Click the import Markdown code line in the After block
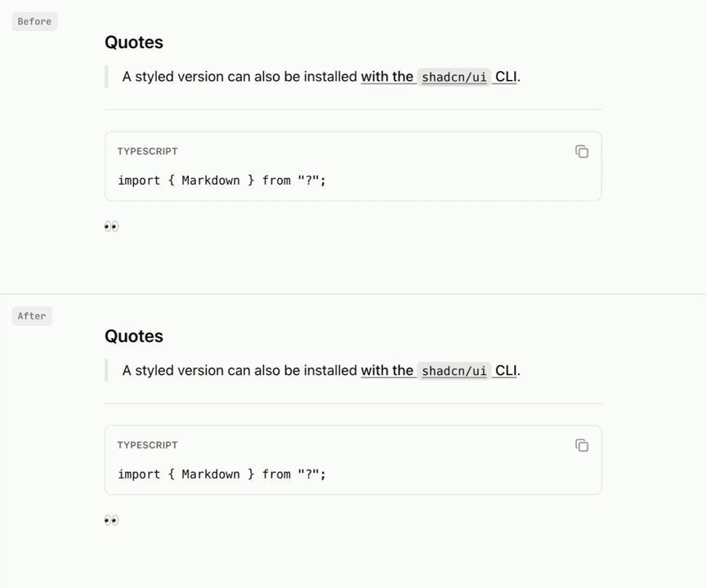The height and width of the screenshot is (588, 706). (x=221, y=474)
